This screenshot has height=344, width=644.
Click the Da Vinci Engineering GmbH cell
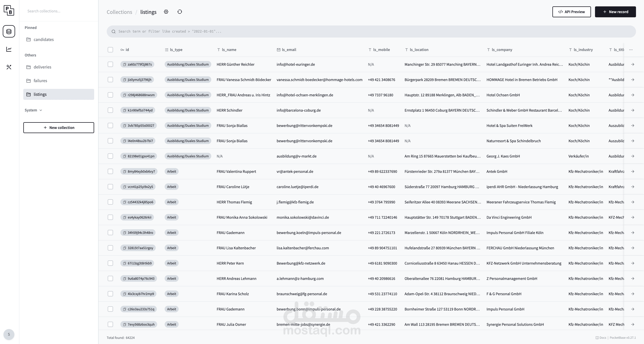509,217
